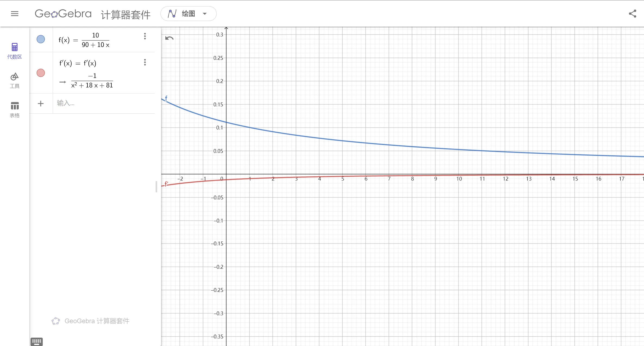Click the algebra panel resize handle
The width and height of the screenshot is (644, 346).
coord(156,187)
